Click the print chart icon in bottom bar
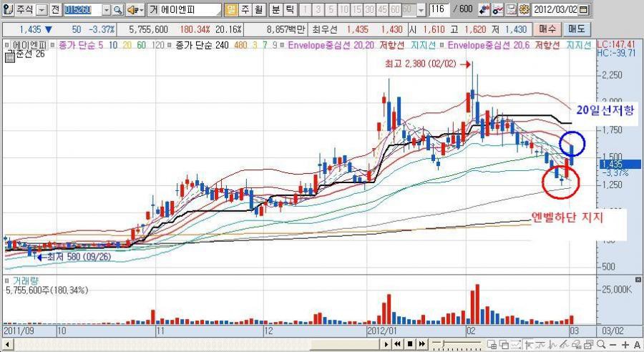This screenshot has height=352, width=644. [577, 345]
